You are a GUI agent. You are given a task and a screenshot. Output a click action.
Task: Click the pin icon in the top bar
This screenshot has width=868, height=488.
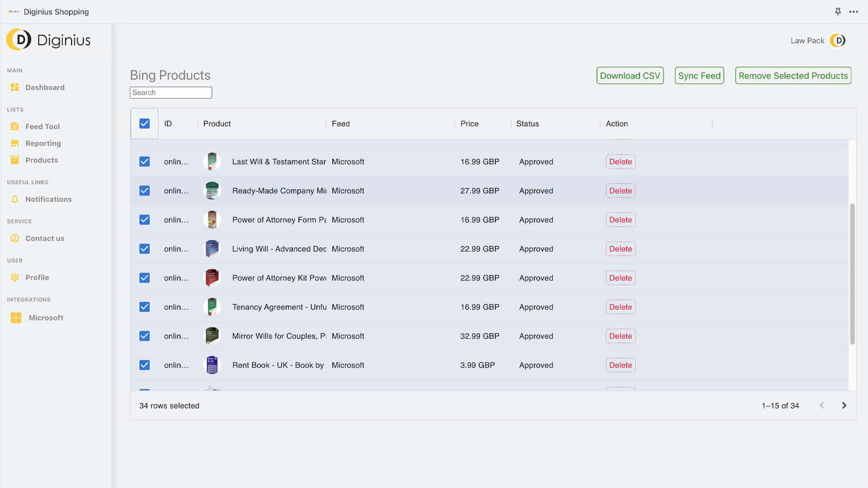[838, 11]
